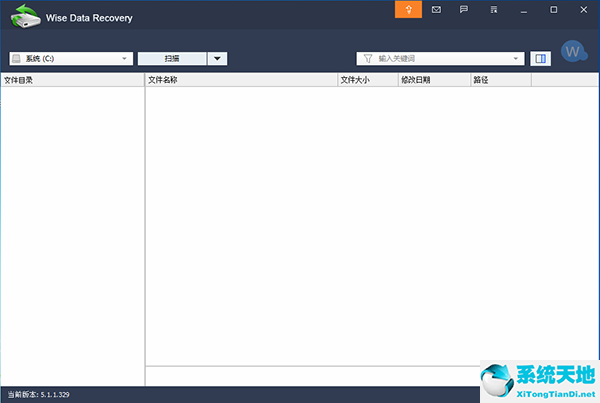Click the 文件目录 panel header
This screenshot has height=403, width=600.
[72, 80]
